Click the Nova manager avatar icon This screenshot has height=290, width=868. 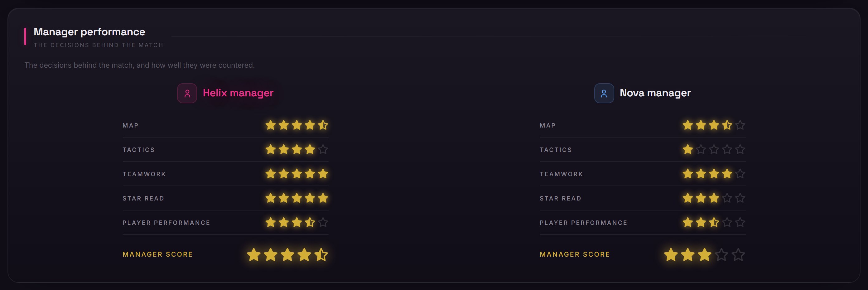(x=604, y=93)
